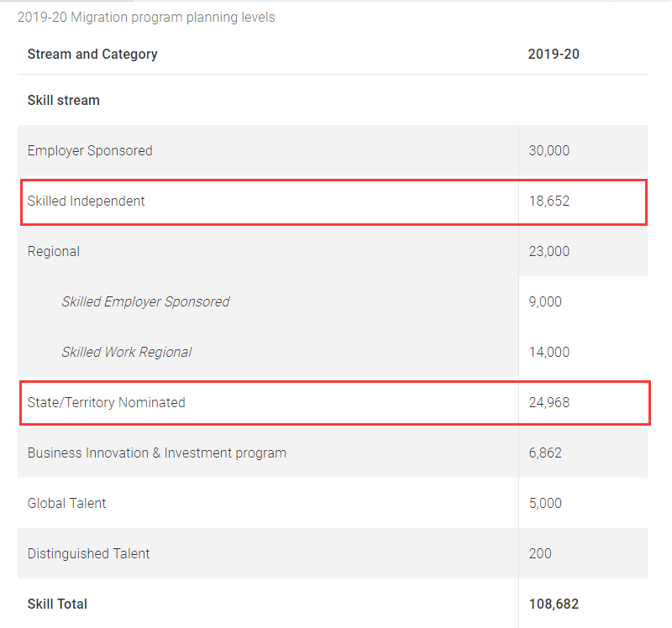Select the 30,000 value cell
672x628 pixels.
pyautogui.click(x=549, y=150)
